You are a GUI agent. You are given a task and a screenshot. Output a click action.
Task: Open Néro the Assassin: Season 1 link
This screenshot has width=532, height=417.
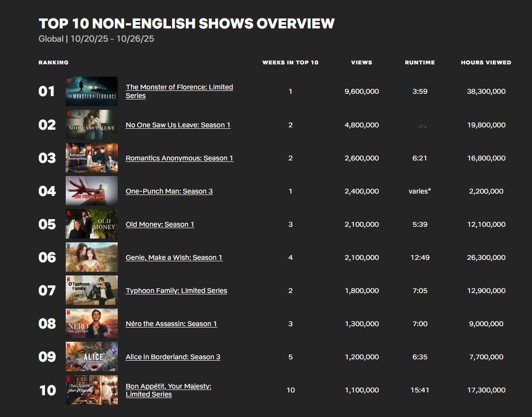tap(171, 324)
